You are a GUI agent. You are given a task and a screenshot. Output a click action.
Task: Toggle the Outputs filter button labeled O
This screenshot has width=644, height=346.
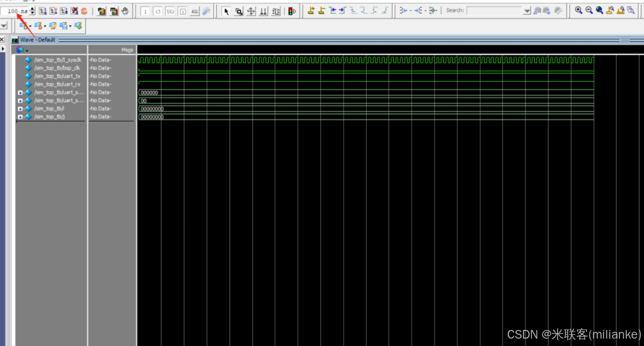coord(158,12)
